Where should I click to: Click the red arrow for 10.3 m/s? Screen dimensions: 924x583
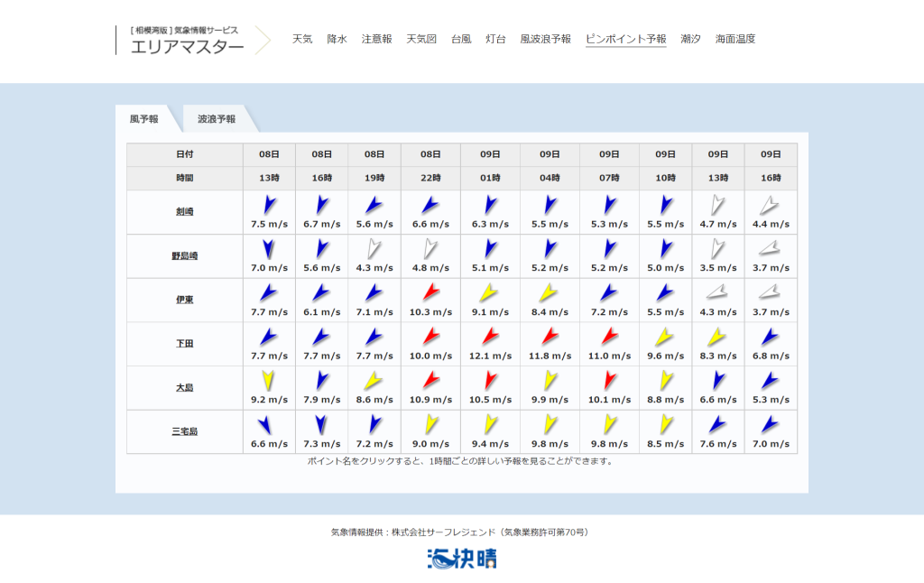click(x=430, y=292)
